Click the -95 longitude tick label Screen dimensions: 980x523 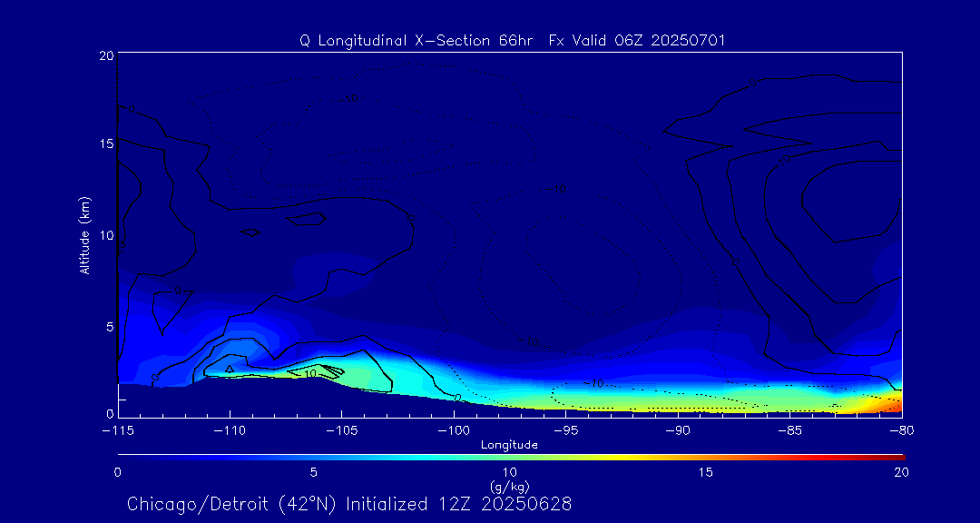tap(565, 431)
